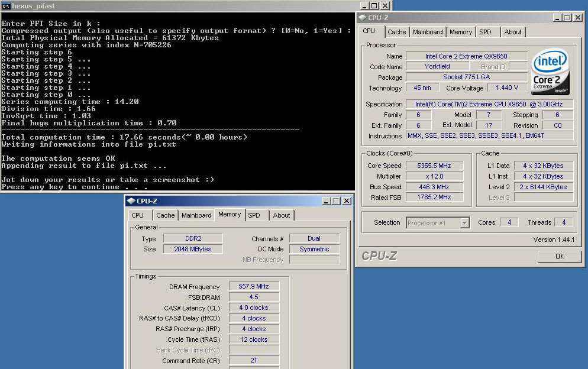Switch to the Memory tab in the upper-right CPU-Z window
The height and width of the screenshot is (369, 588).
460,32
